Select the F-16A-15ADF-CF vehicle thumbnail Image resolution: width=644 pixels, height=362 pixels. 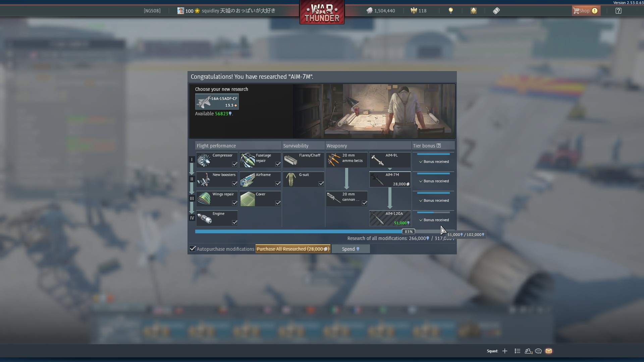pos(217,102)
